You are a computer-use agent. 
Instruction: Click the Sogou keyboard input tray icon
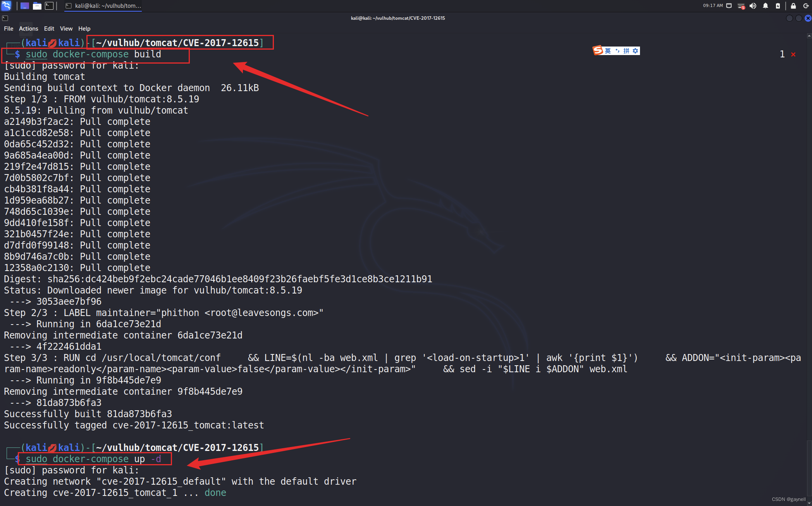tap(741, 6)
